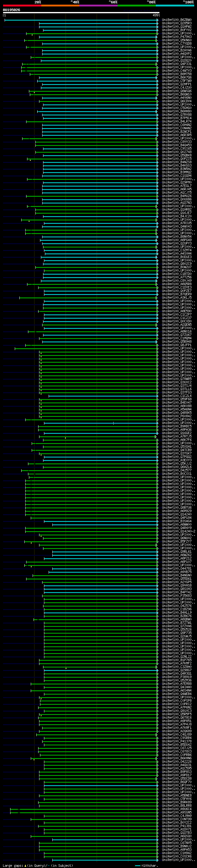Open the UniRef100_Q1HPW2 hit label
This screenshot has width=197, height=868.
pyautogui.click(x=177, y=27)
